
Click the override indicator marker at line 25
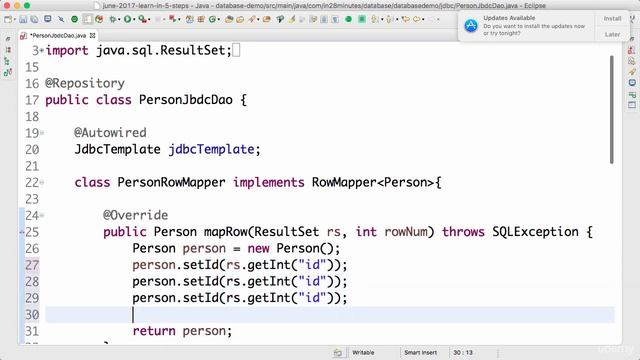point(22,232)
